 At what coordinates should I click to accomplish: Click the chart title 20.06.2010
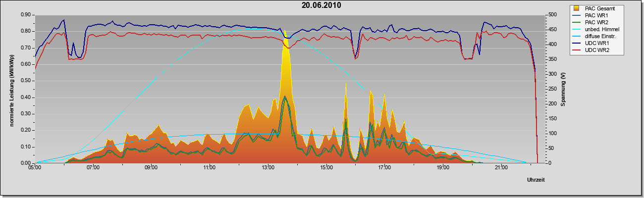[x=321, y=5]
